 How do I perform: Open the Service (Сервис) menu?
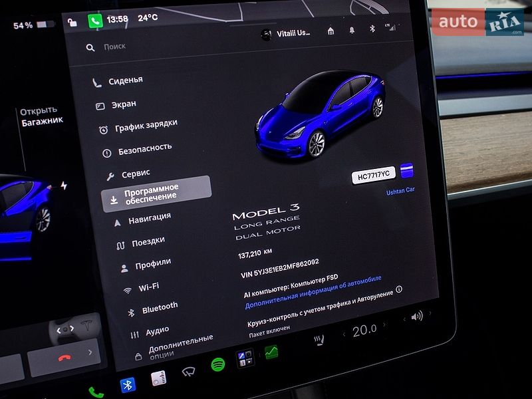coord(128,175)
